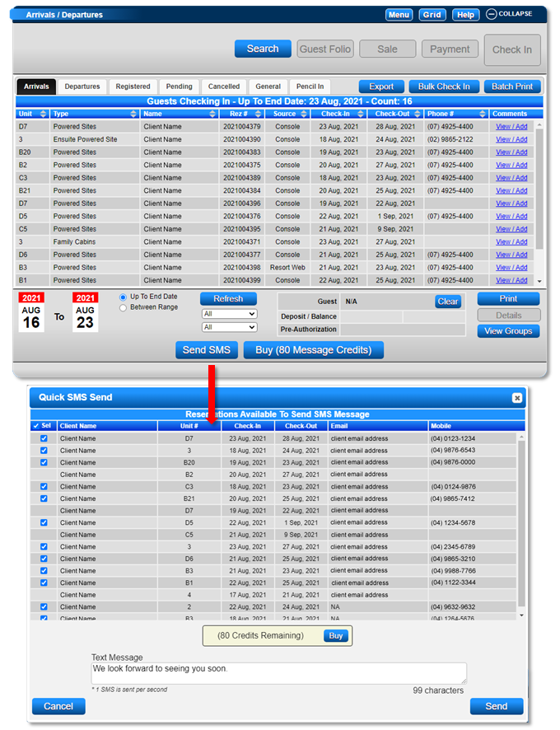Click the arrivals list scroll-down arrow
560x730 pixels.
[539, 281]
